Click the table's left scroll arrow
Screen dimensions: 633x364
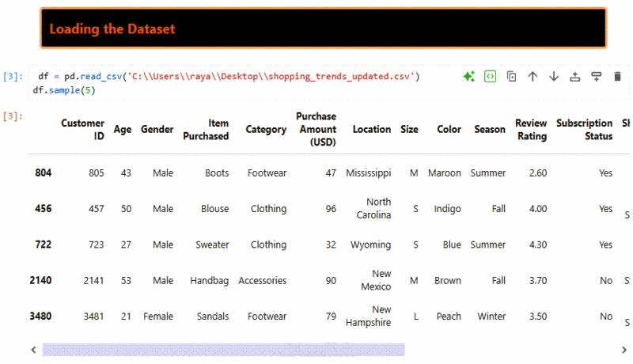(x=33, y=349)
